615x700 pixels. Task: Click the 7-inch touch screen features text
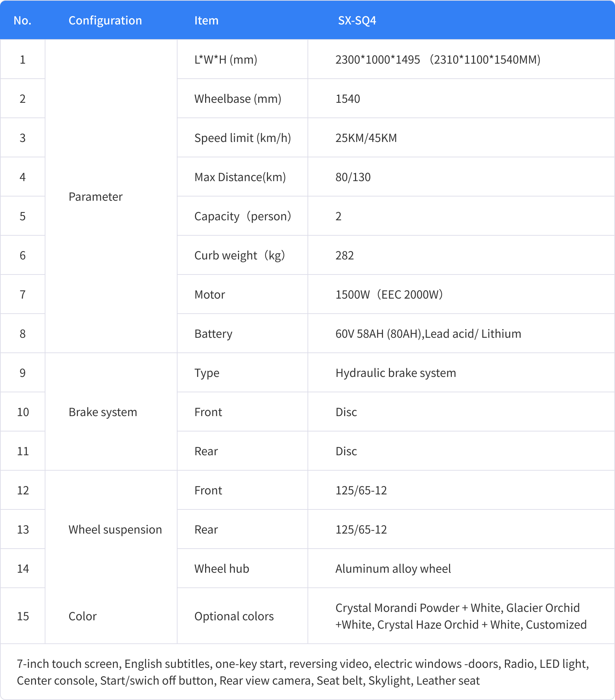tap(303, 672)
